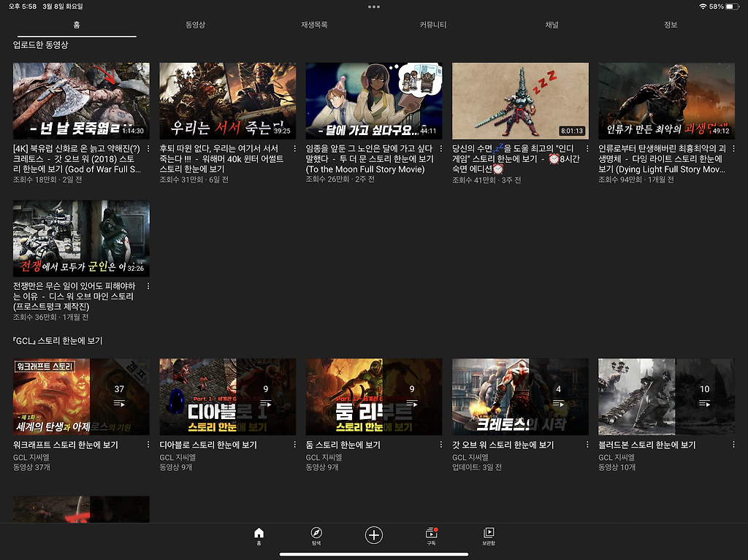Open more options for 갓 오브 워 playlist
The image size is (748, 560).
click(x=587, y=445)
